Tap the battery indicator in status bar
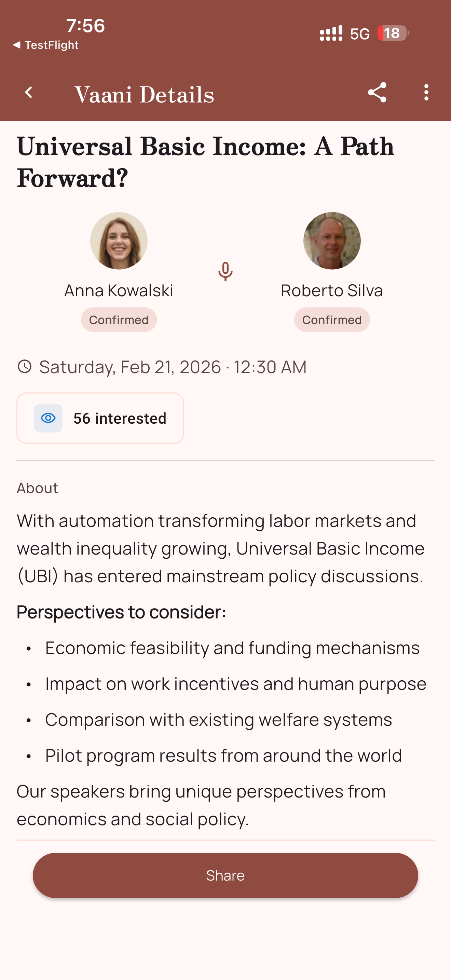The width and height of the screenshot is (451, 980). [393, 33]
